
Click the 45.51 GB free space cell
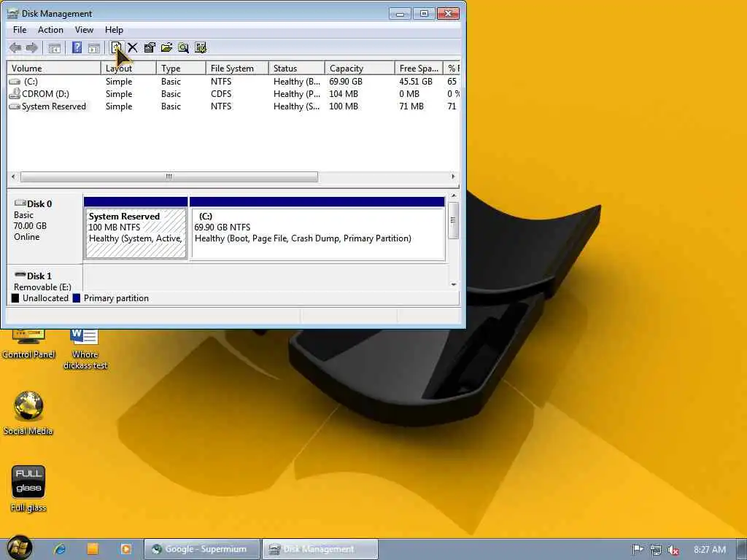pyautogui.click(x=416, y=82)
